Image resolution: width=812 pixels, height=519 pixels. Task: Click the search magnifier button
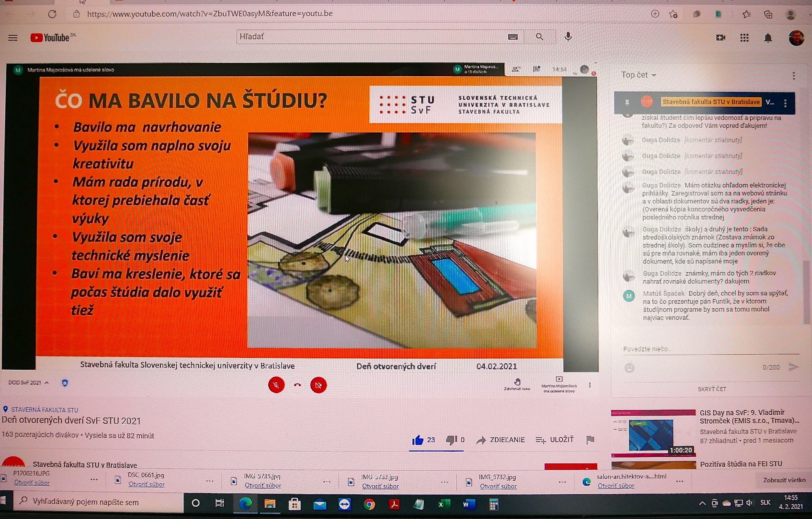(x=539, y=37)
